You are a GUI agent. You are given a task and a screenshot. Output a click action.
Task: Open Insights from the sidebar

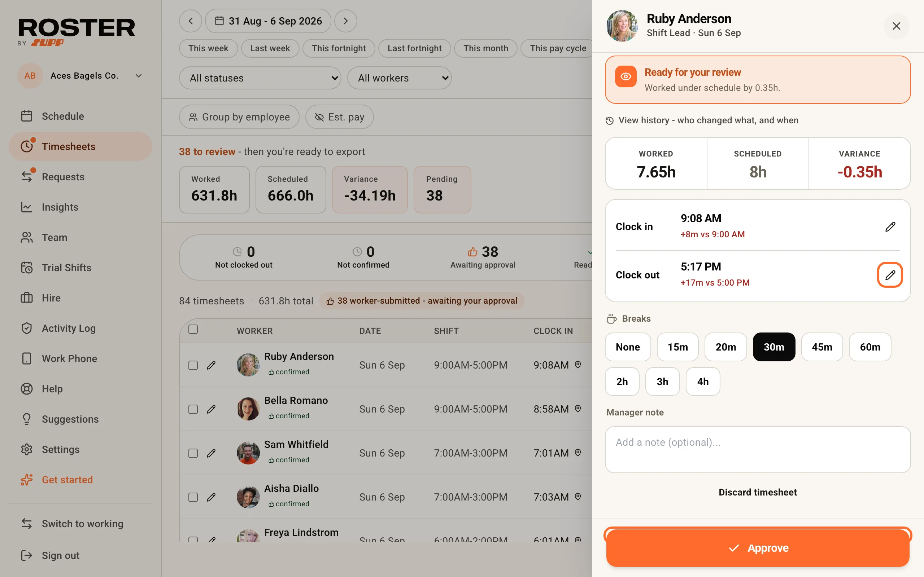[60, 207]
